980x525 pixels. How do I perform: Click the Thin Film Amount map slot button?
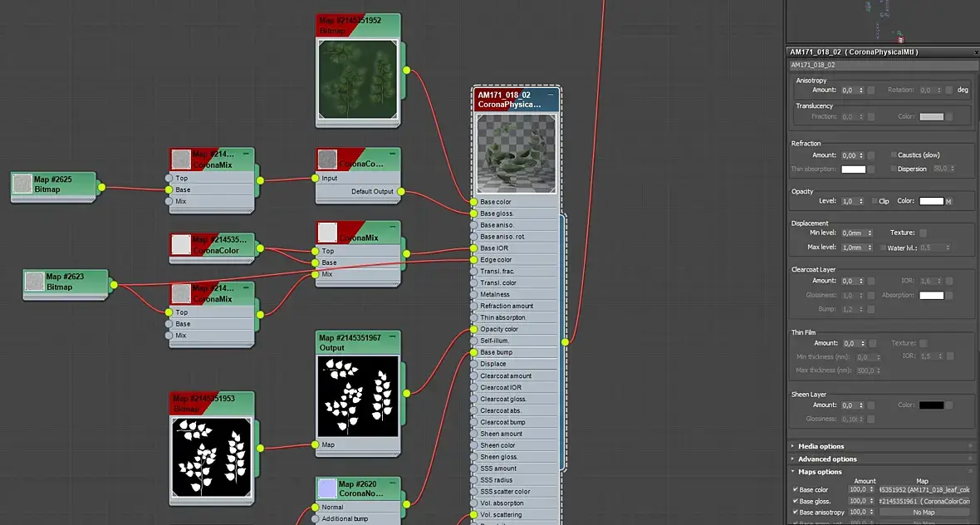pyautogui.click(x=873, y=343)
